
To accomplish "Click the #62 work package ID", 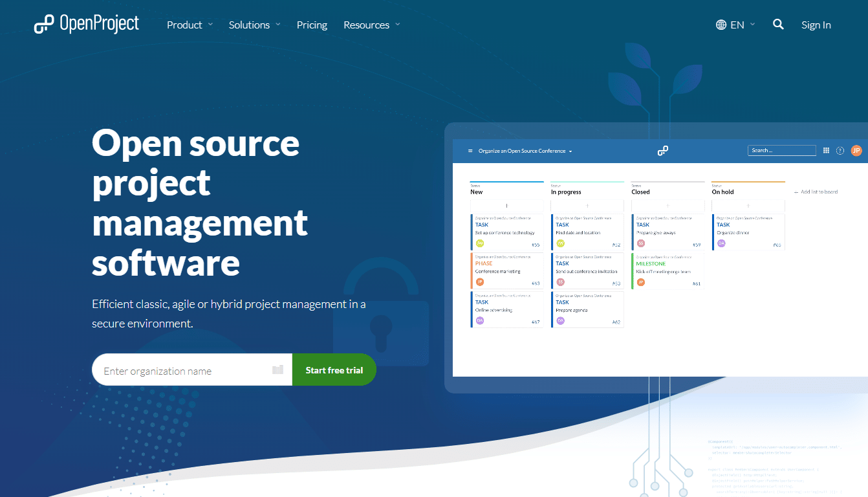I will [616, 322].
